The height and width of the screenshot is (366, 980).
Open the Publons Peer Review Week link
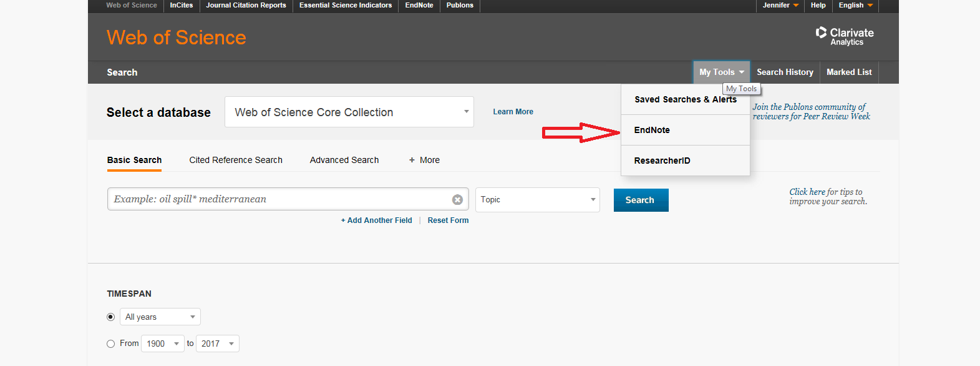811,112
